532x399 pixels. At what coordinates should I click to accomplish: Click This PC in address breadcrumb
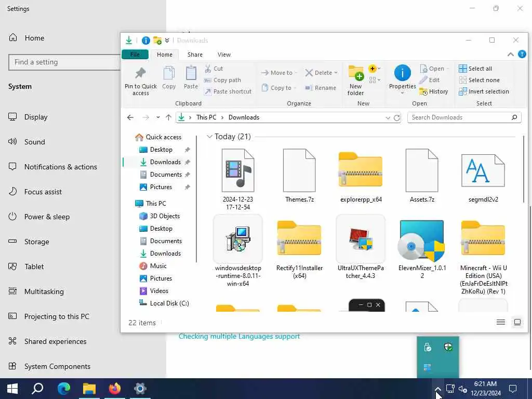[x=206, y=117]
